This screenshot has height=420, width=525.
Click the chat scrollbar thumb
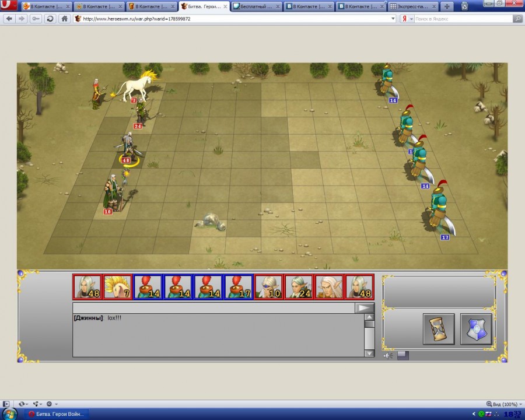(x=369, y=324)
